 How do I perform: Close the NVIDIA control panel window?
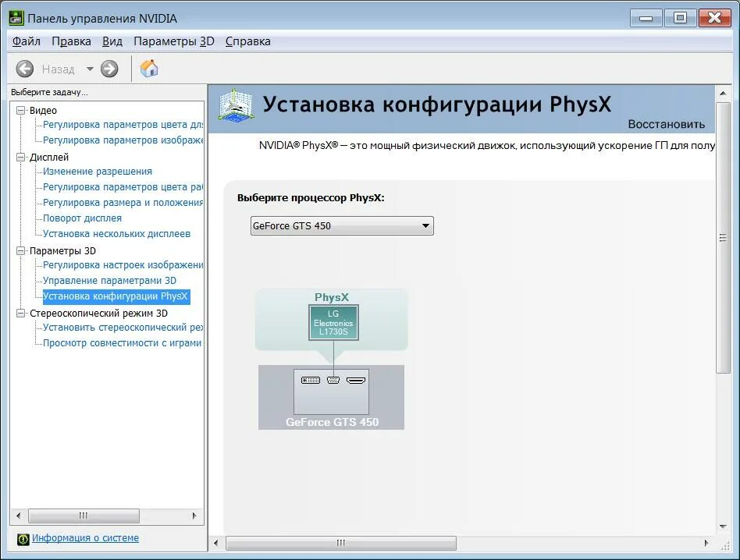(714, 18)
